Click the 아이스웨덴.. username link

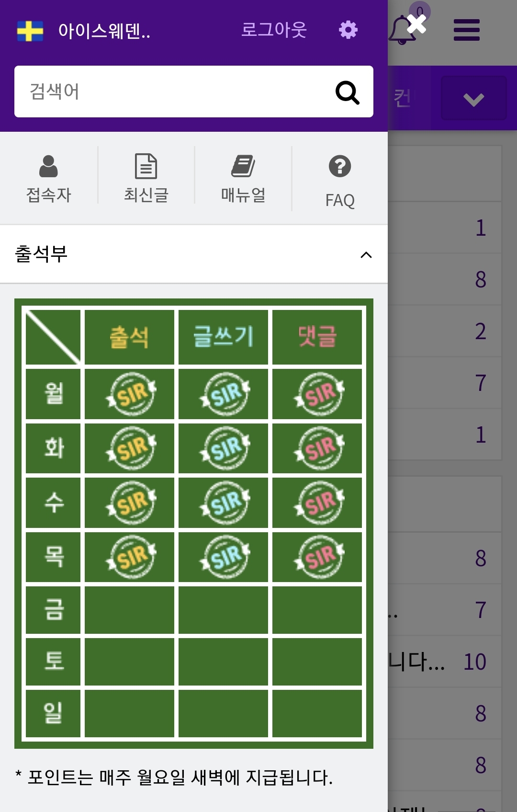(x=104, y=31)
